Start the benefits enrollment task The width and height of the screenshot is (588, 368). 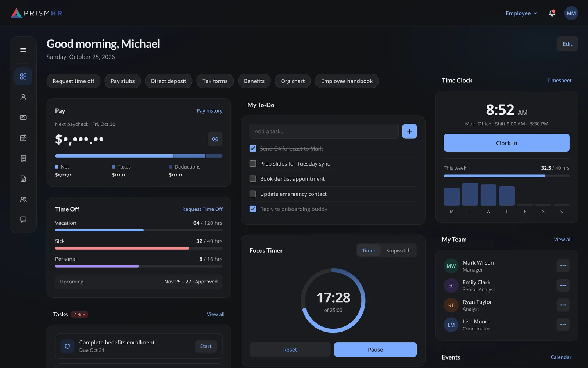(206, 346)
